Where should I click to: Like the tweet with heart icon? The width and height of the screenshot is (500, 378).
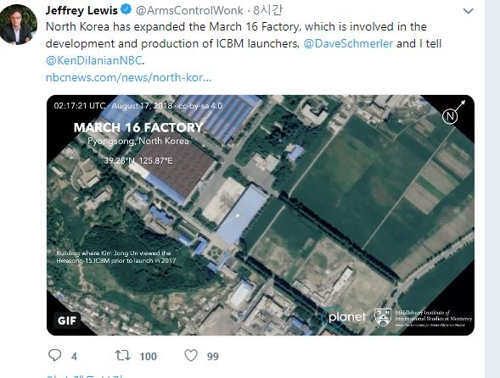191,356
